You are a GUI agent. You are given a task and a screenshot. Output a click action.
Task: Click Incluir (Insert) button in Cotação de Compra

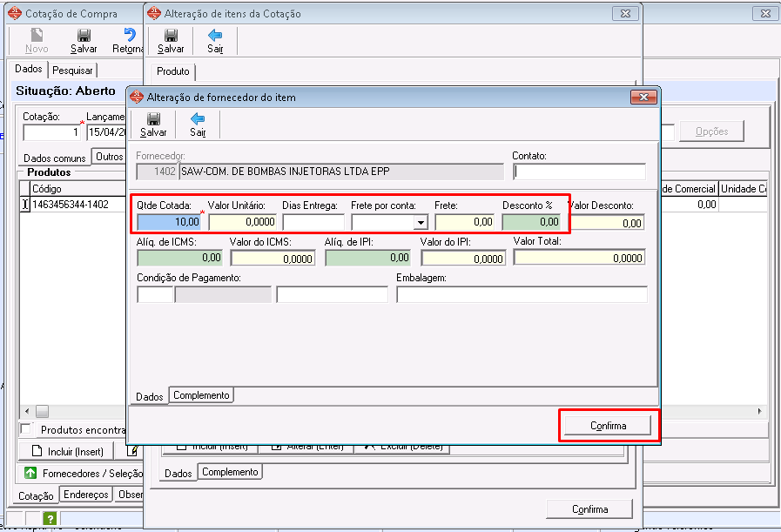[x=67, y=451]
